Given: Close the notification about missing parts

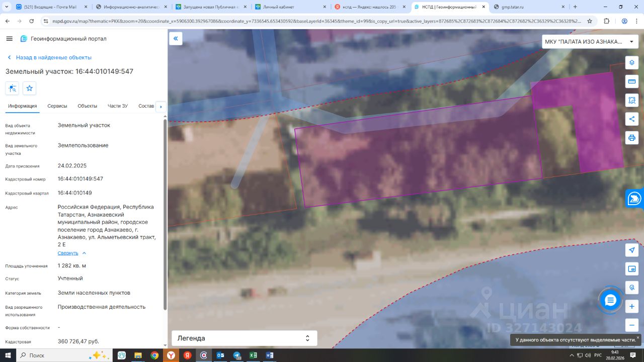Looking at the screenshot, I should [638, 337].
